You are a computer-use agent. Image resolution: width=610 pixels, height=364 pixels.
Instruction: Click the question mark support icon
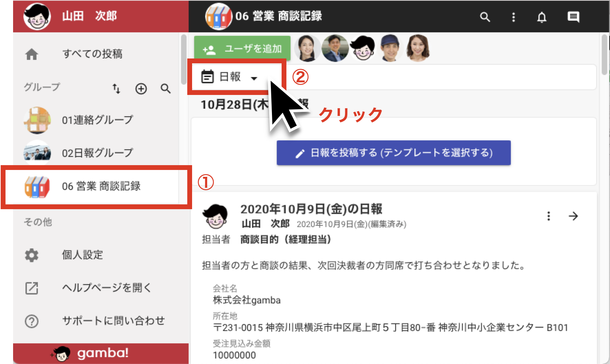(x=32, y=321)
